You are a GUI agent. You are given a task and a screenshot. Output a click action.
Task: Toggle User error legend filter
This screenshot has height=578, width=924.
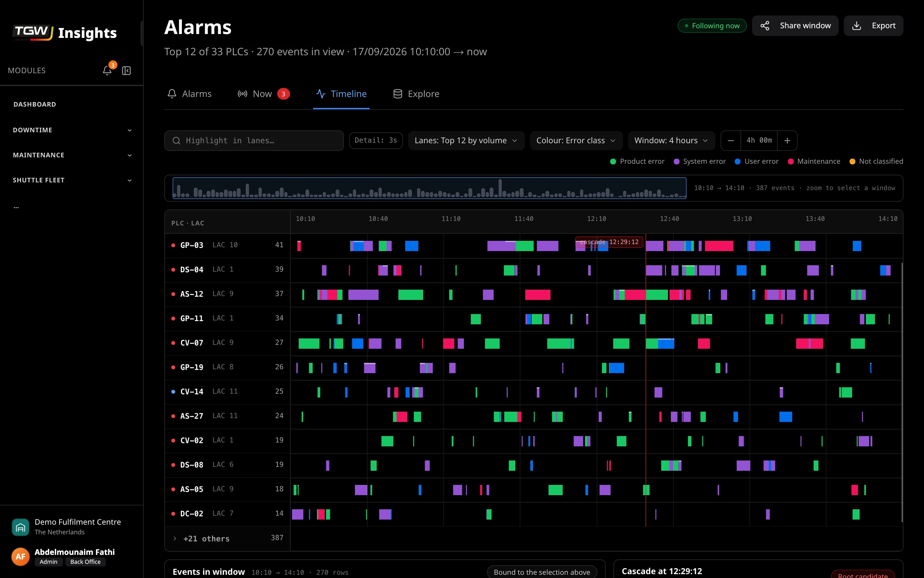(x=757, y=161)
